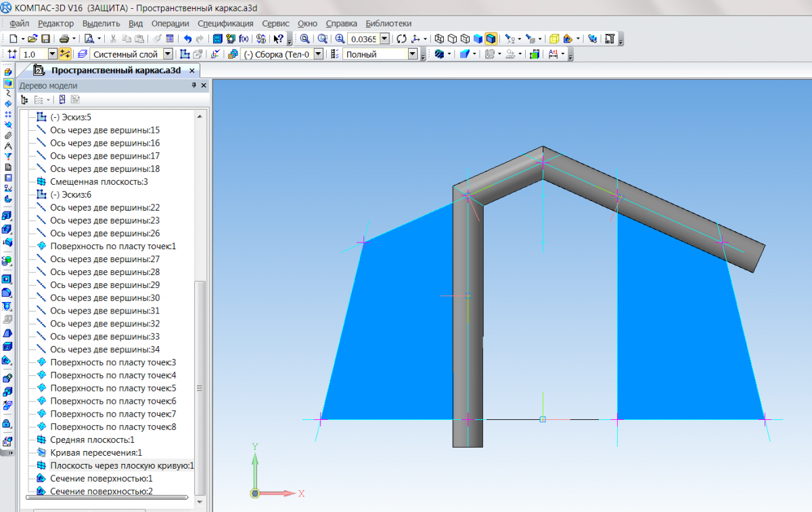Open the Системный слой layer dropdown
812x512 pixels.
pos(166,54)
